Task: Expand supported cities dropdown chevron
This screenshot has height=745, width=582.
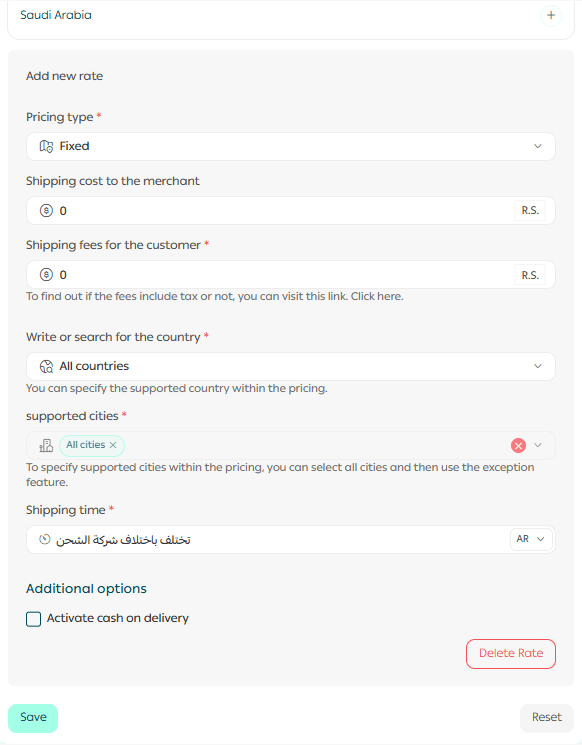Action: click(x=538, y=445)
